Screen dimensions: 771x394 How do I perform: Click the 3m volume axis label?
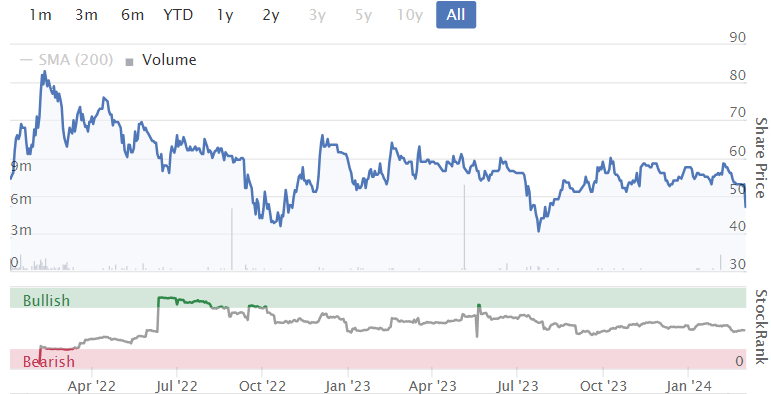coord(21,230)
